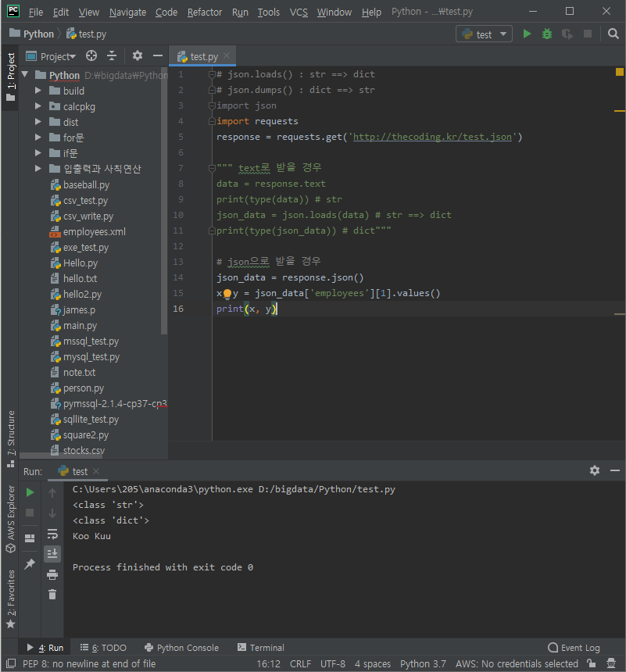Click the Stop icon in top toolbar
Image resolution: width=626 pixels, height=672 pixels.
tap(588, 34)
